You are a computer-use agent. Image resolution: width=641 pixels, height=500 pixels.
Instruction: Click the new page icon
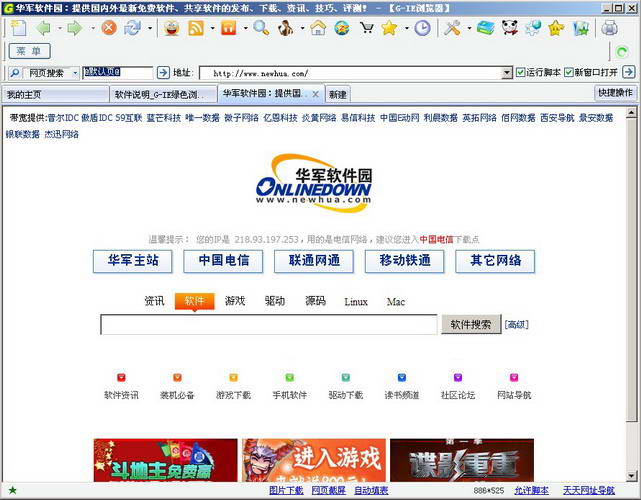18,28
